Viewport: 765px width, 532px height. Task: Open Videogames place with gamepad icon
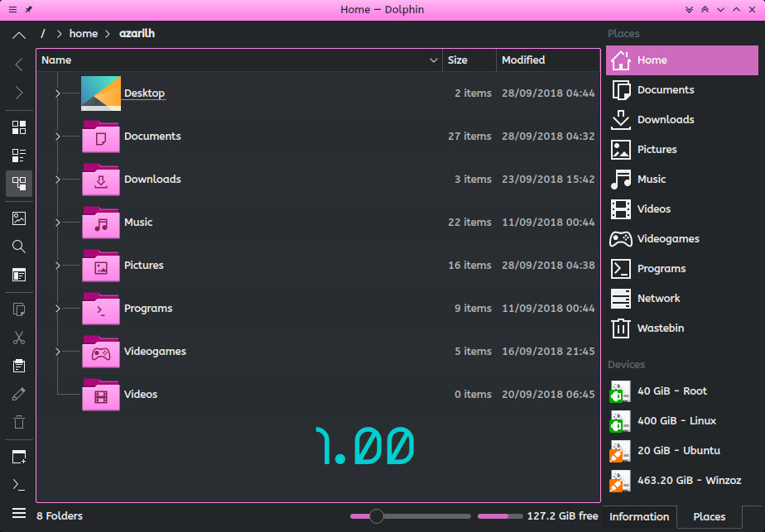(x=682, y=238)
